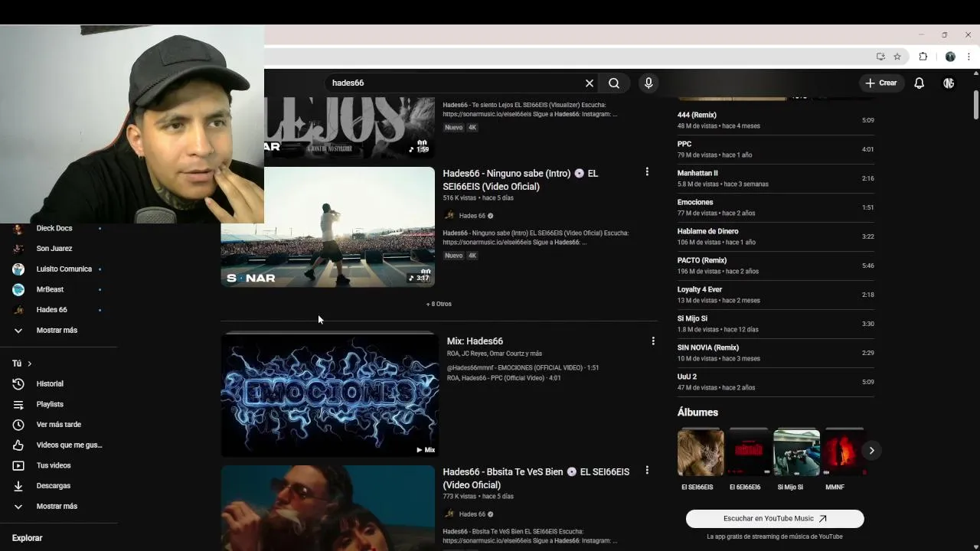Play UuU 2 song

776,382
